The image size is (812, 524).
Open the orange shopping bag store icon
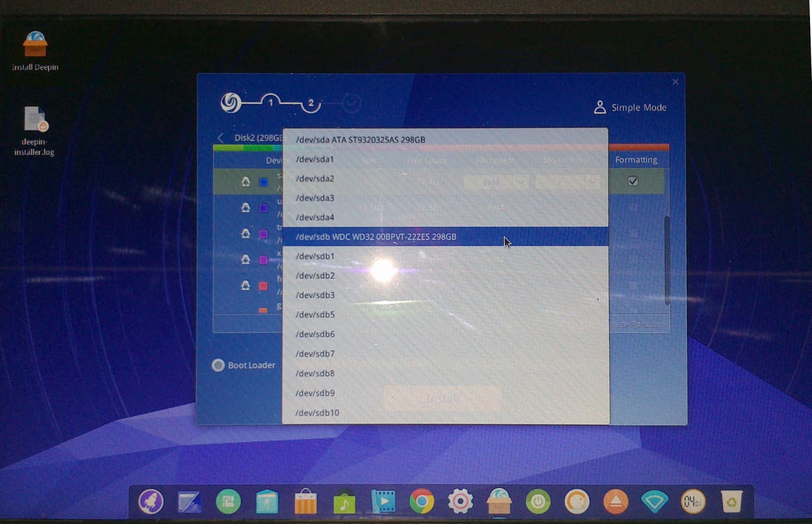coord(306,502)
